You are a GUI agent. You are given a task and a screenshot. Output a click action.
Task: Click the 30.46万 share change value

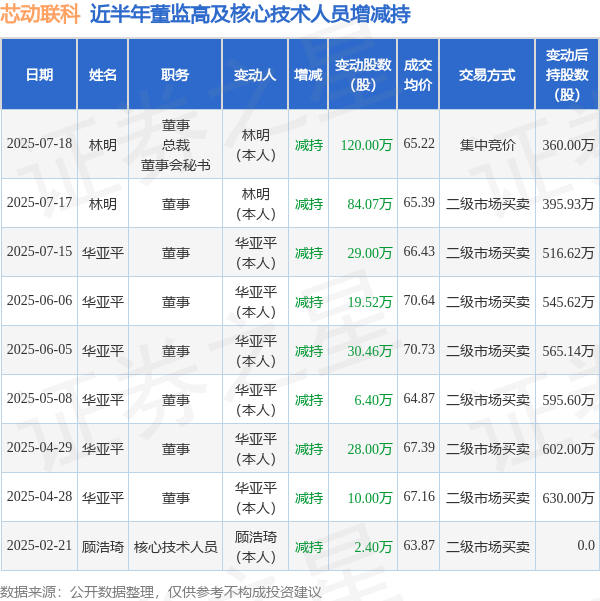(x=370, y=351)
